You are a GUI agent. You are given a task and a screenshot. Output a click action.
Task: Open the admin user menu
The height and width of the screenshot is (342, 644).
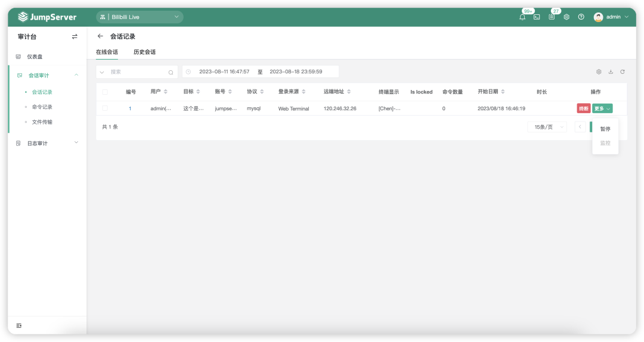click(611, 17)
